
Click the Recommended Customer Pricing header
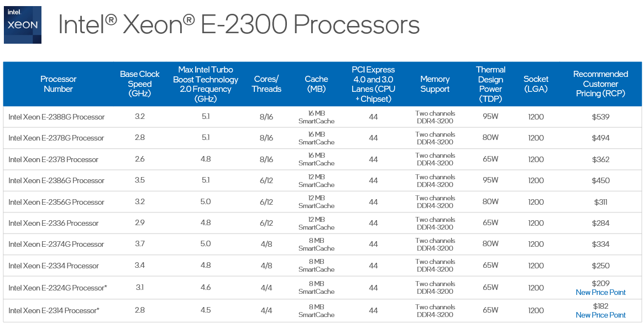600,84
